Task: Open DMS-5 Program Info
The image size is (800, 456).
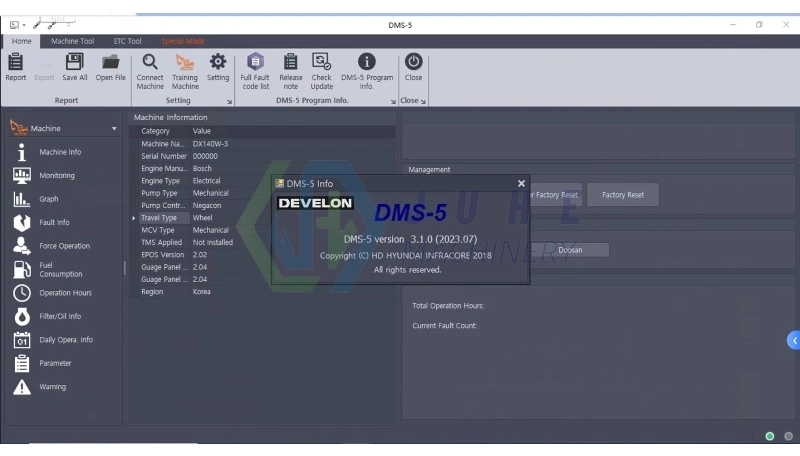Action: (x=367, y=72)
